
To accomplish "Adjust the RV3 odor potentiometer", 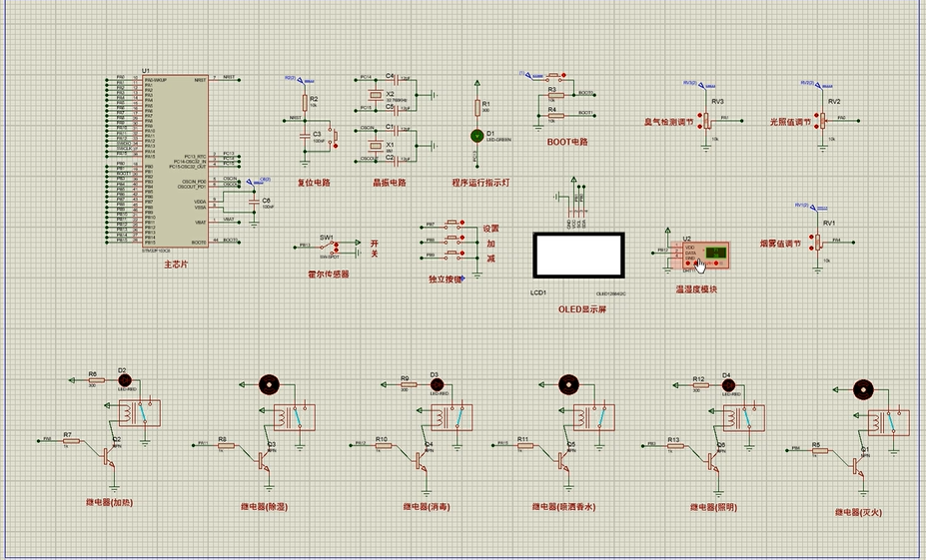I will 706,121.
